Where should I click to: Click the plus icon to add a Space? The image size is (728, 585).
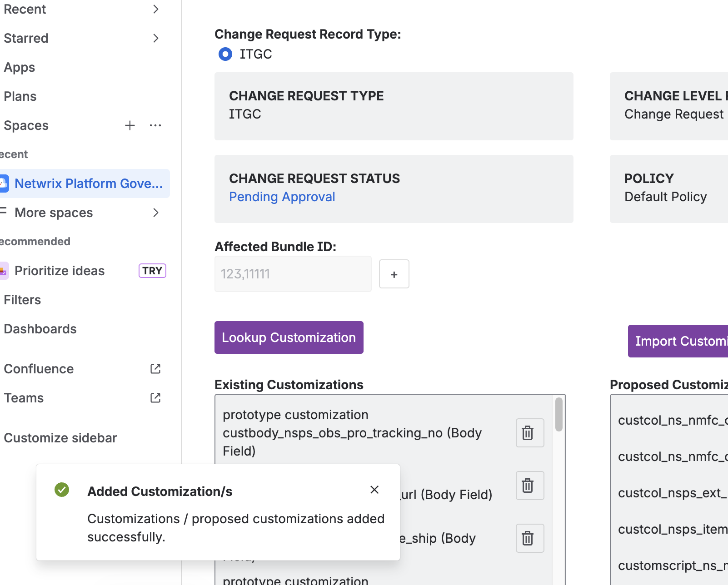click(x=130, y=125)
